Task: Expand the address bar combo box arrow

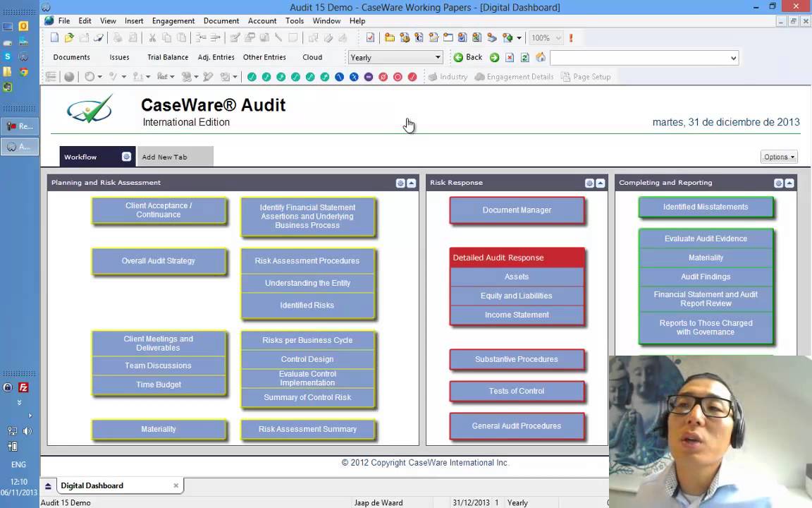Action: point(733,58)
